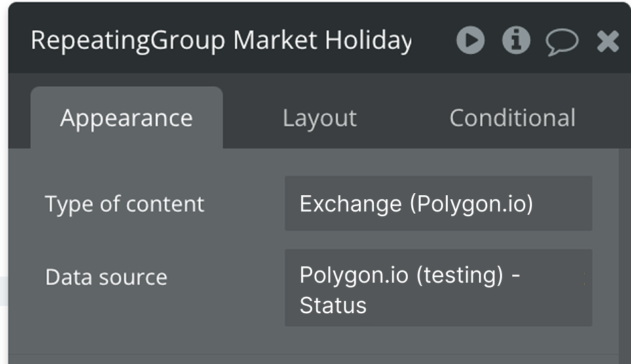Click the speech bubble comment icon
631x364 pixels.
(x=562, y=41)
